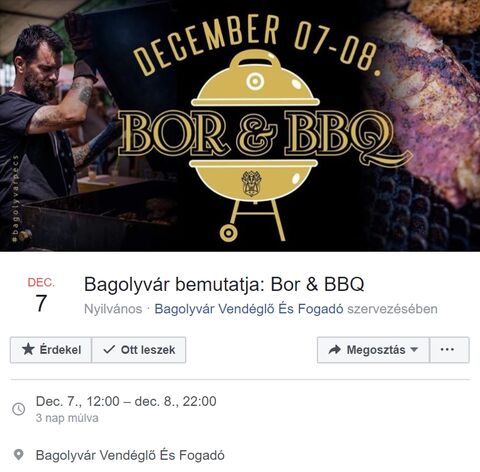Click the location pin icon
Screen dimensions: 480x472
[19, 455]
